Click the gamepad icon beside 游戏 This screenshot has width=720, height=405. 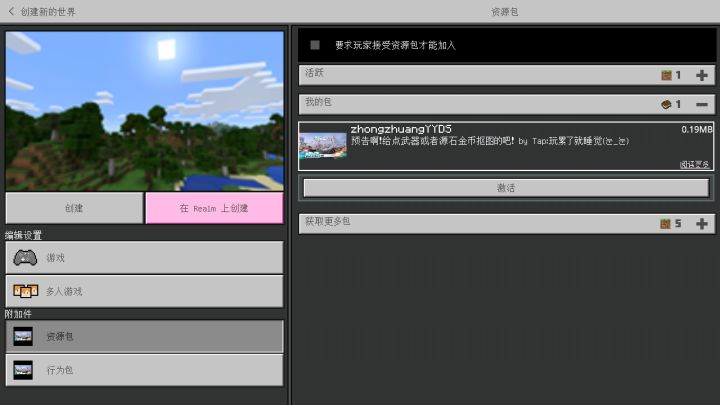[x=25, y=258]
